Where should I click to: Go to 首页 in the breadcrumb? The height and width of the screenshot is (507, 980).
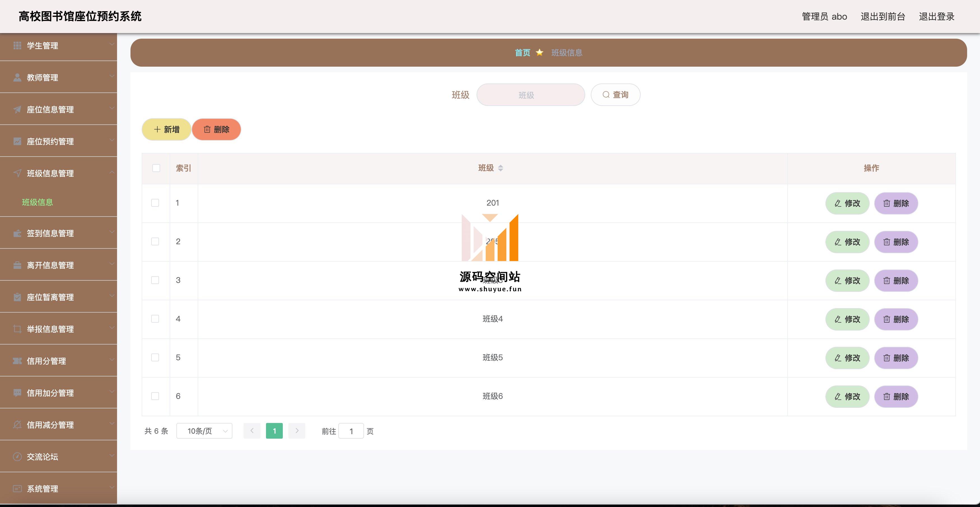522,53
